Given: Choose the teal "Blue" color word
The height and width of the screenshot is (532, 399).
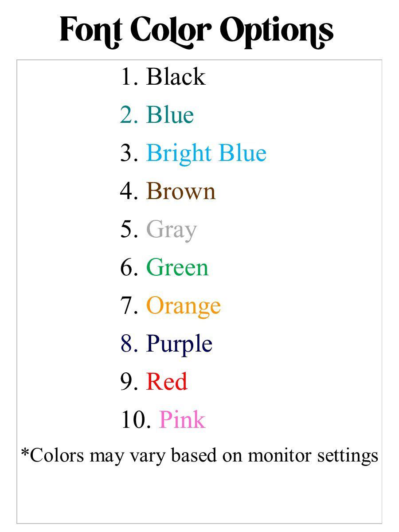Looking at the screenshot, I should [170, 115].
